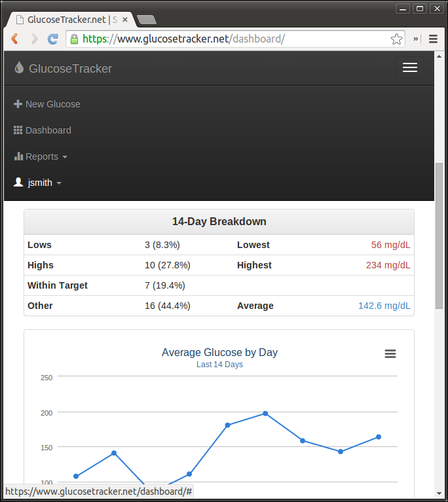Click the Dashboard grid icon
Screen dimensions: 448x502
click(x=18, y=130)
